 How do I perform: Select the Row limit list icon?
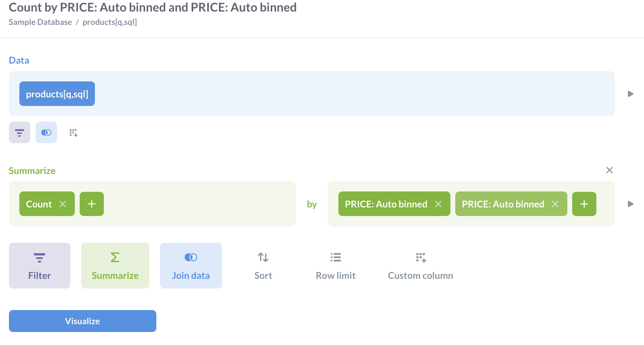click(335, 265)
